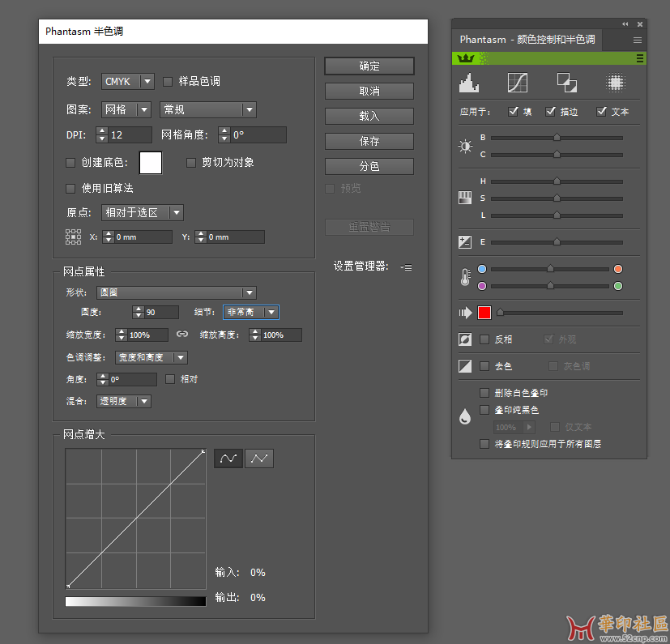
Task: Click the 取消 button
Action: pos(369,91)
